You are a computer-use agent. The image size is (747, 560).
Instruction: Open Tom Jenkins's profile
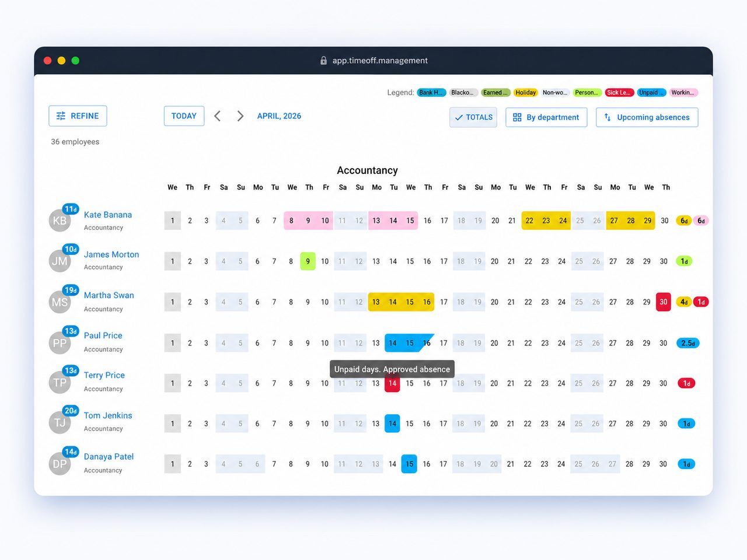coord(108,415)
